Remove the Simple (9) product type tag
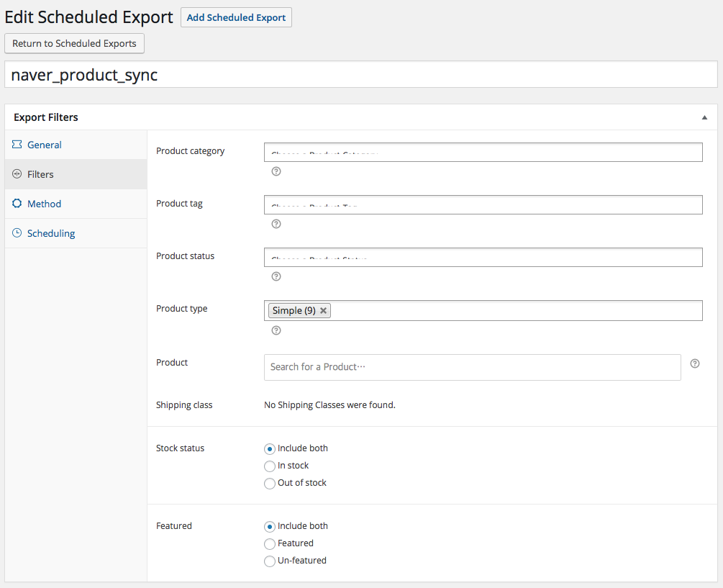Image resolution: width=723 pixels, height=588 pixels. pos(324,311)
